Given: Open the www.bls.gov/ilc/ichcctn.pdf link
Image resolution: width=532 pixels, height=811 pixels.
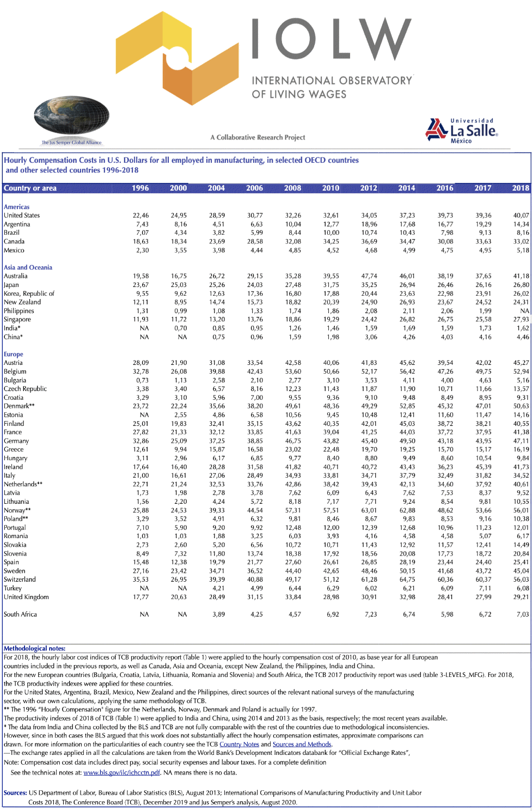Looking at the screenshot, I should pos(121,772).
